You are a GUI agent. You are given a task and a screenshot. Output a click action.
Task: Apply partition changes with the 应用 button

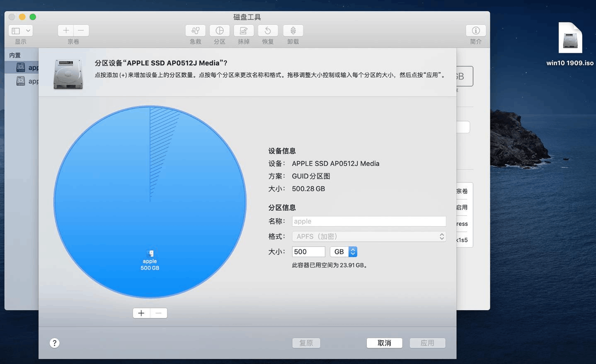[427, 343]
